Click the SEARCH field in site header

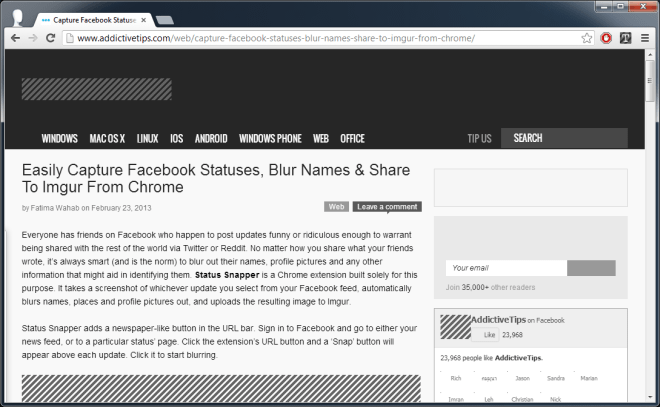click(564, 138)
